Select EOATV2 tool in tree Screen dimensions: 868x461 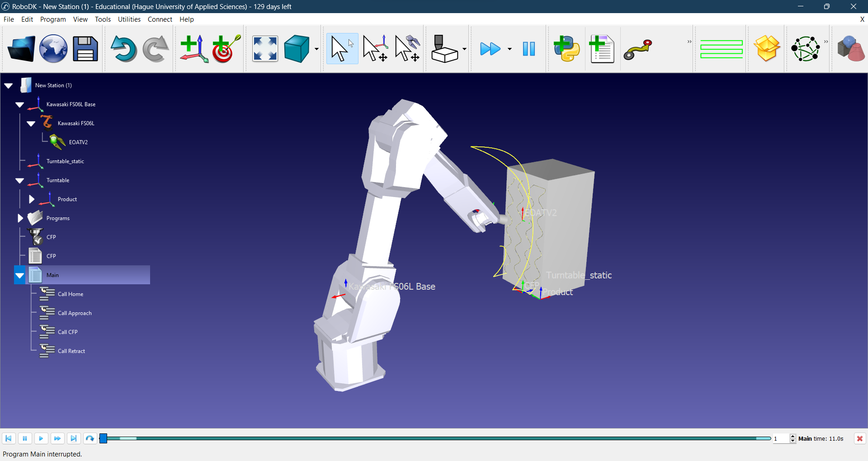tap(78, 142)
